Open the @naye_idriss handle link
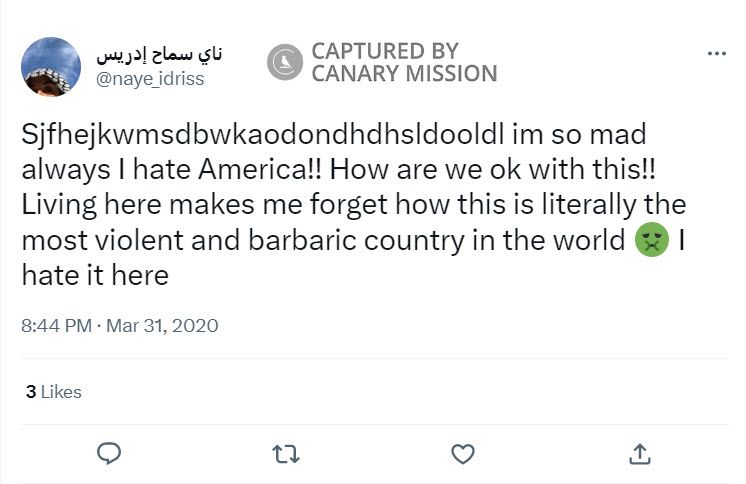The width and height of the screenshot is (746, 484). click(150, 79)
